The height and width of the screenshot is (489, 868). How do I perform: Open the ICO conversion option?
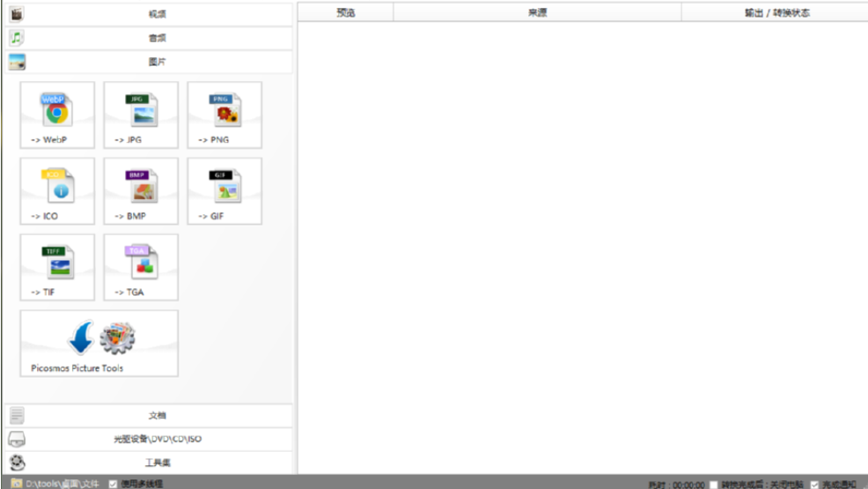point(57,191)
